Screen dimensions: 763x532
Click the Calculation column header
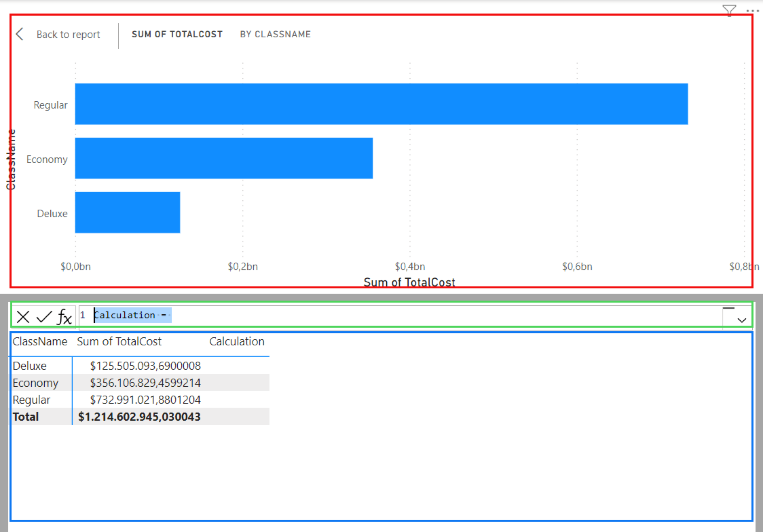(237, 341)
